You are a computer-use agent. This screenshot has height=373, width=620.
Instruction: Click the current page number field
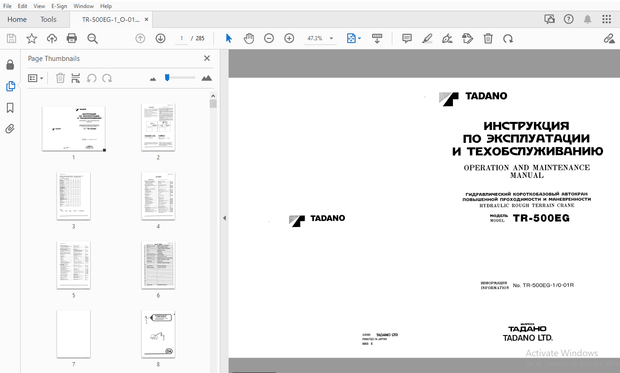tap(182, 38)
